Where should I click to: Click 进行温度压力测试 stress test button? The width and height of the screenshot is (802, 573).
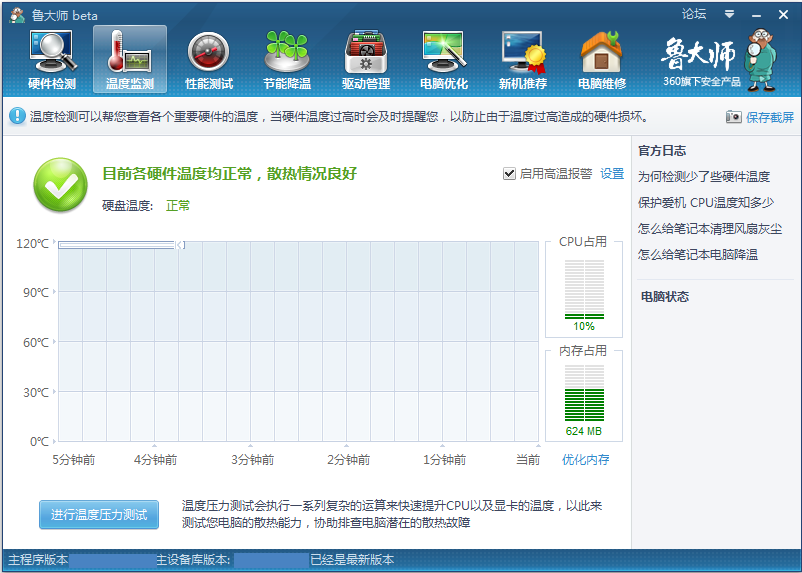[x=99, y=515]
